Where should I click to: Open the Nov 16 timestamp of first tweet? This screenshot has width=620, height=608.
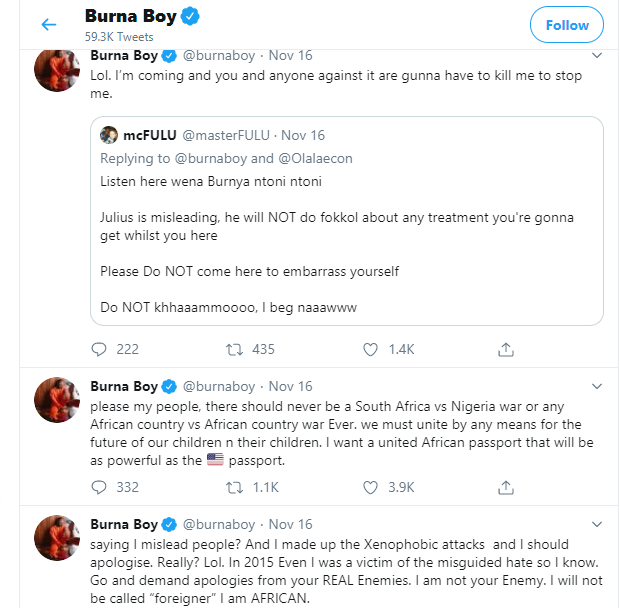pyautogui.click(x=290, y=55)
